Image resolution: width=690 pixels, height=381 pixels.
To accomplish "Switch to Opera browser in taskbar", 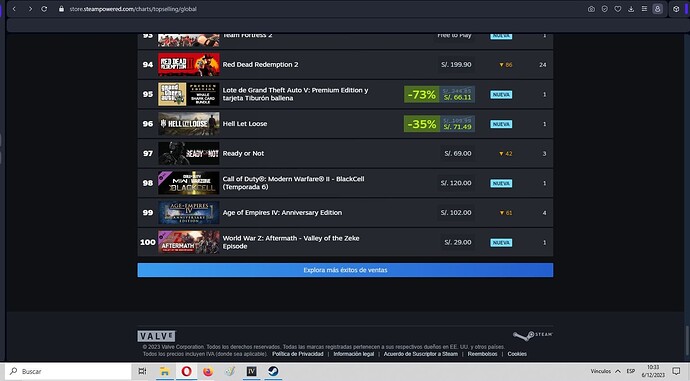I will (x=186, y=371).
